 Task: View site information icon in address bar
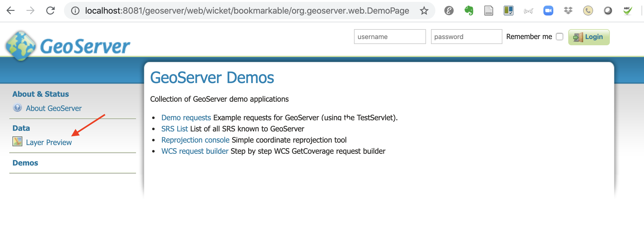tap(75, 11)
